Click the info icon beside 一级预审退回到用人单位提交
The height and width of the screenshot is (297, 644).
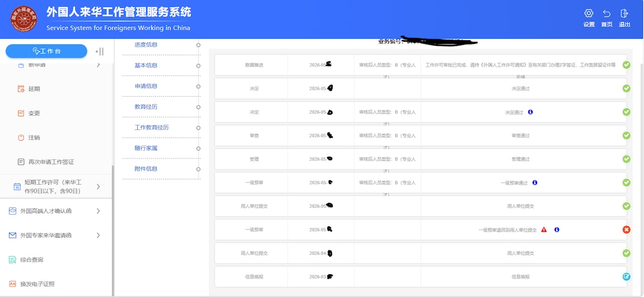pyautogui.click(x=557, y=230)
